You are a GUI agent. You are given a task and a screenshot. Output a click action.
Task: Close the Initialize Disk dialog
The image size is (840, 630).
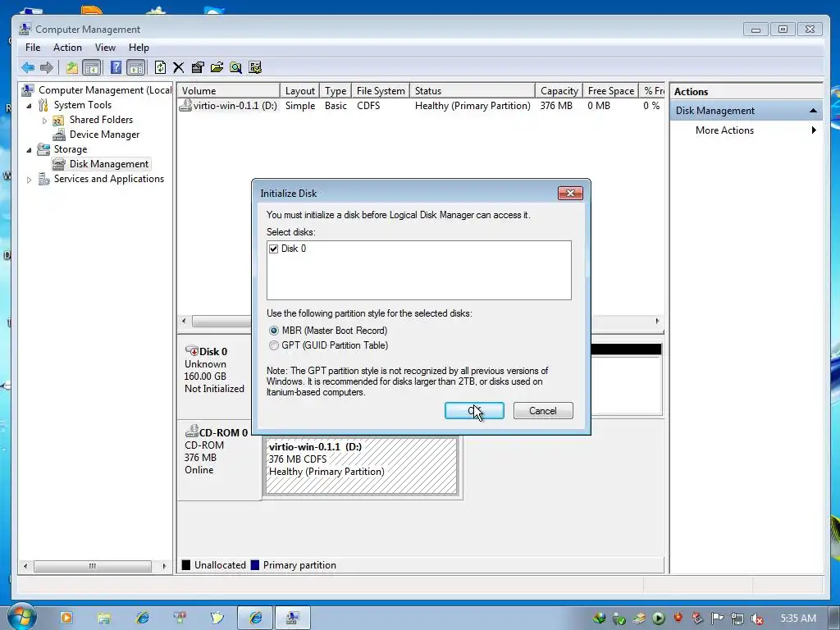[570, 194]
